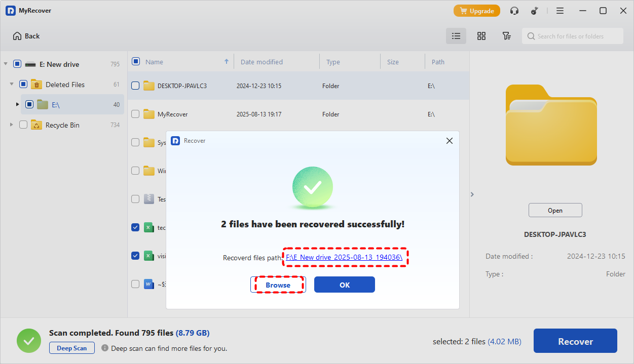The image size is (634, 364).
Task: Click the blue Recover button
Action: coord(575,341)
